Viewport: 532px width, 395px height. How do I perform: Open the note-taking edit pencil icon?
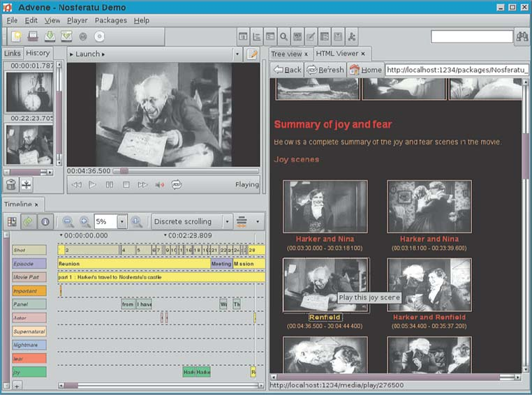[x=311, y=36]
